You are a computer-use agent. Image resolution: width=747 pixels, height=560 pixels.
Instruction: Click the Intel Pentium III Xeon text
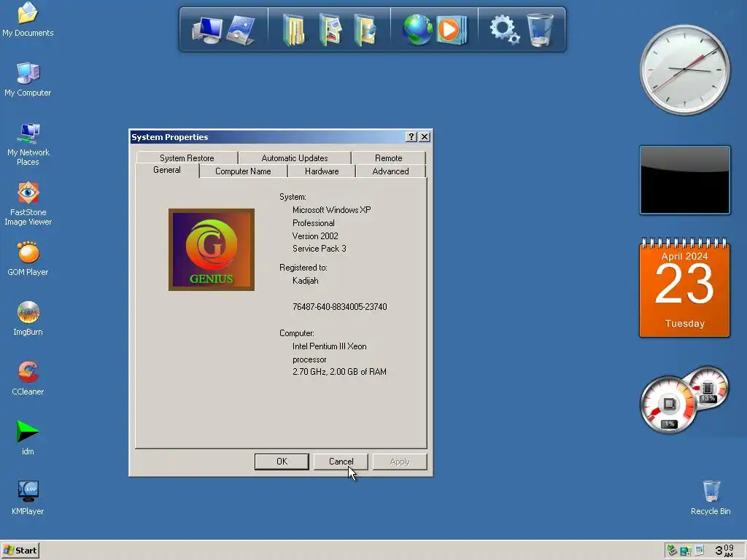tap(329, 346)
